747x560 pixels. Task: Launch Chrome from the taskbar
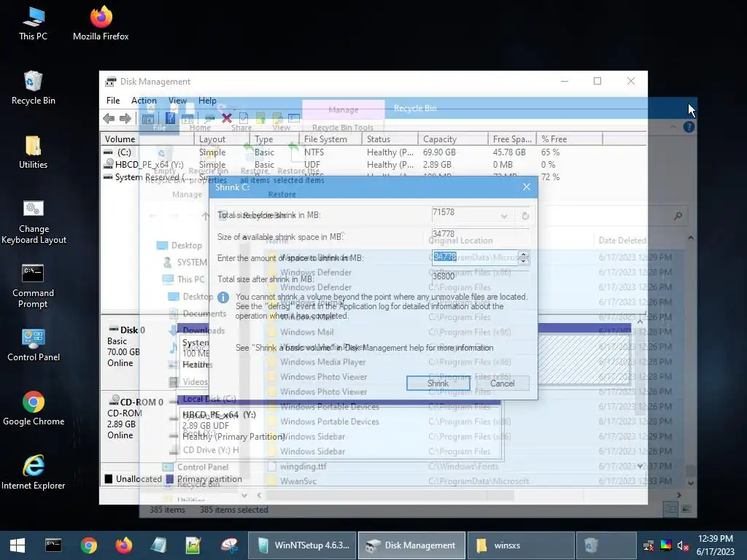pyautogui.click(x=88, y=545)
